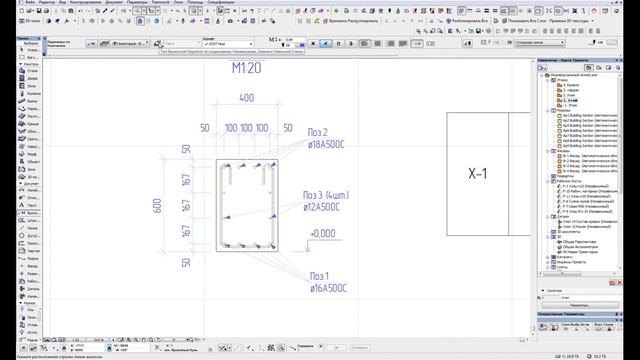Select left text alignment button
The width and height of the screenshot is (640, 360).
click(364, 43)
